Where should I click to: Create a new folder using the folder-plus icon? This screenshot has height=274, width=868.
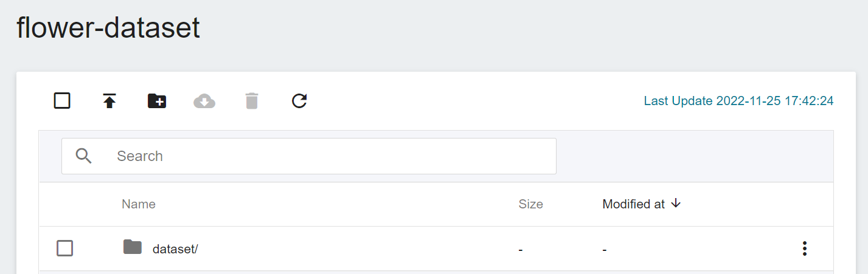157,101
